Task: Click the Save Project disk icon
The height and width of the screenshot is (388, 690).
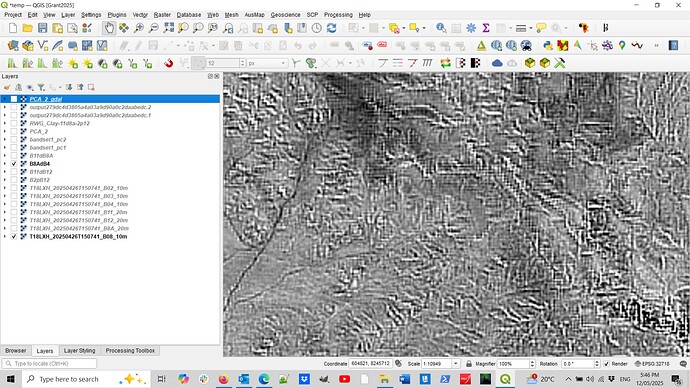Action: click(42, 28)
